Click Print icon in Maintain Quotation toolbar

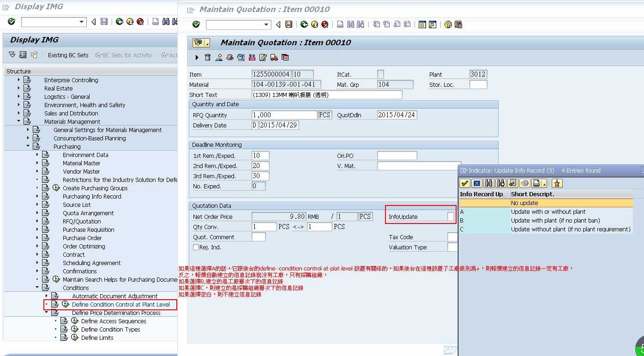(x=340, y=24)
